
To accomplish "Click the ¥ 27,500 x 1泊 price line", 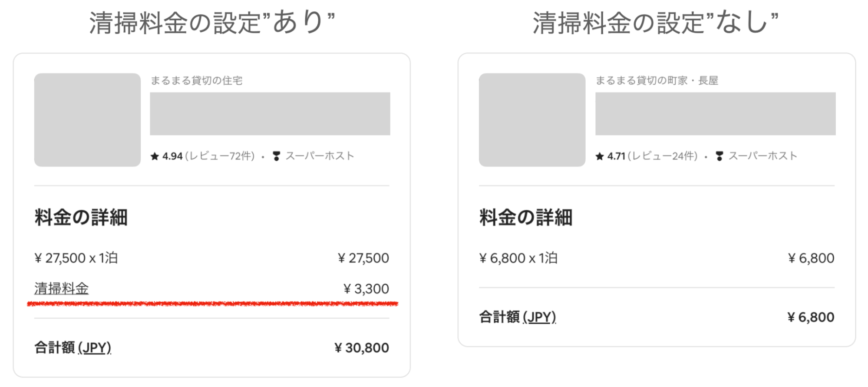I will [76, 258].
